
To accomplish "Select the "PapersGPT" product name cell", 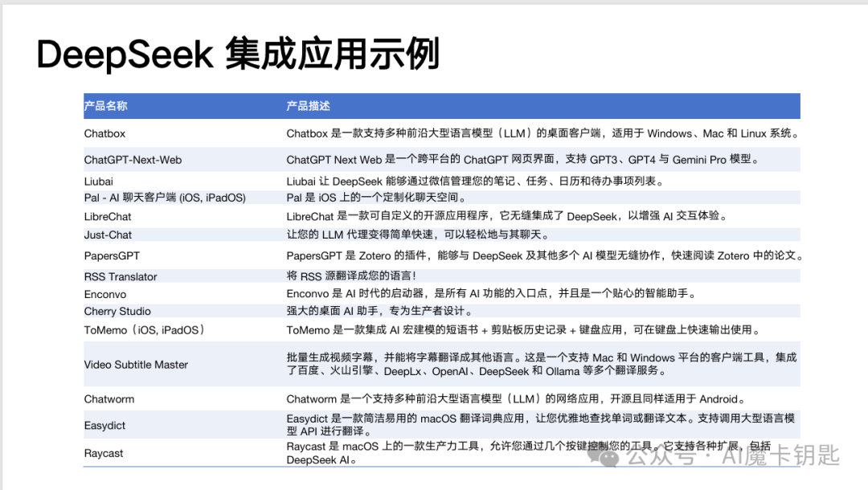I will 112,255.
